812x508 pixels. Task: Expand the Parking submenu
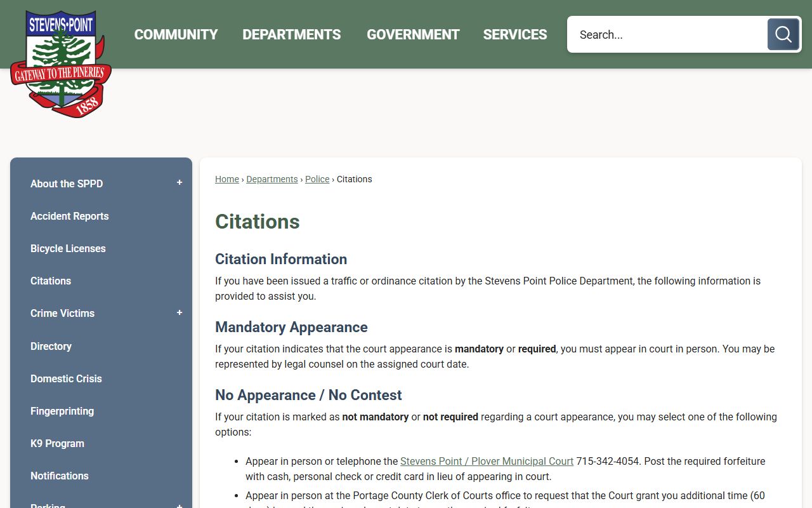pyautogui.click(x=180, y=505)
